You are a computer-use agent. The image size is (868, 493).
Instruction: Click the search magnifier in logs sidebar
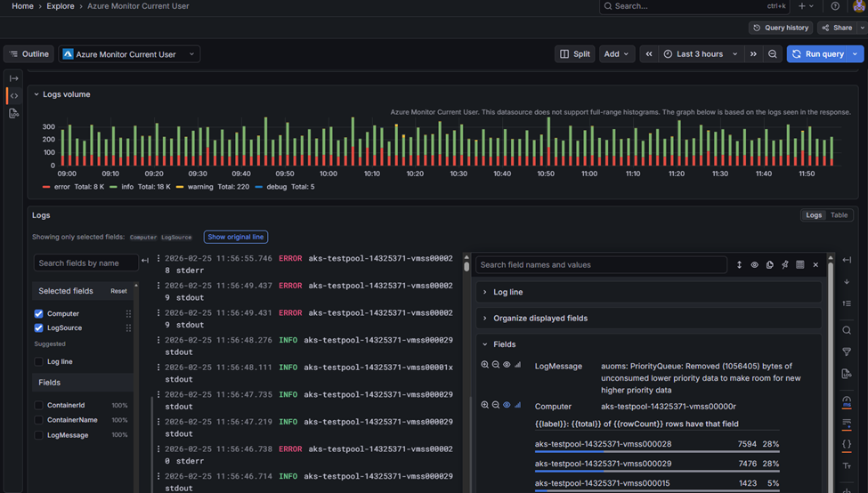coord(847,330)
